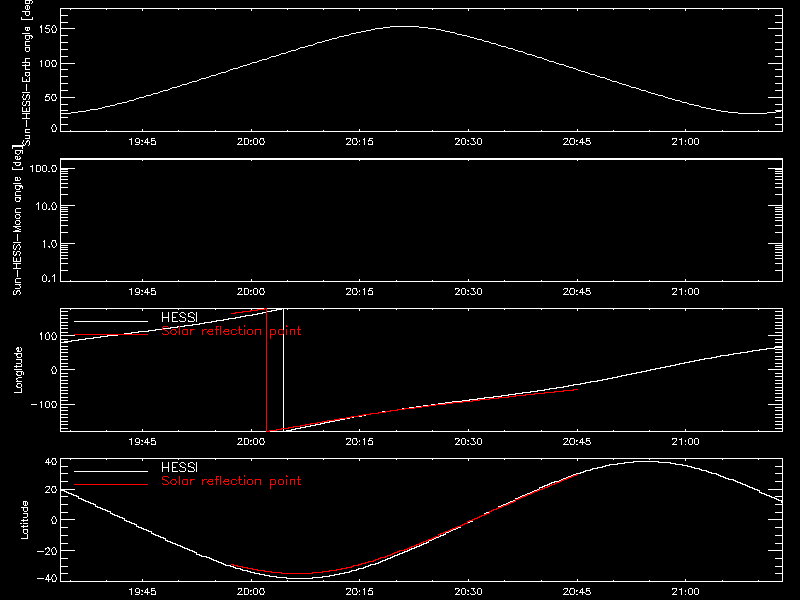Click the Sun-HESSI-Earth angle axis label
Image resolution: width=800 pixels, height=600 pixels.
click(27, 72)
